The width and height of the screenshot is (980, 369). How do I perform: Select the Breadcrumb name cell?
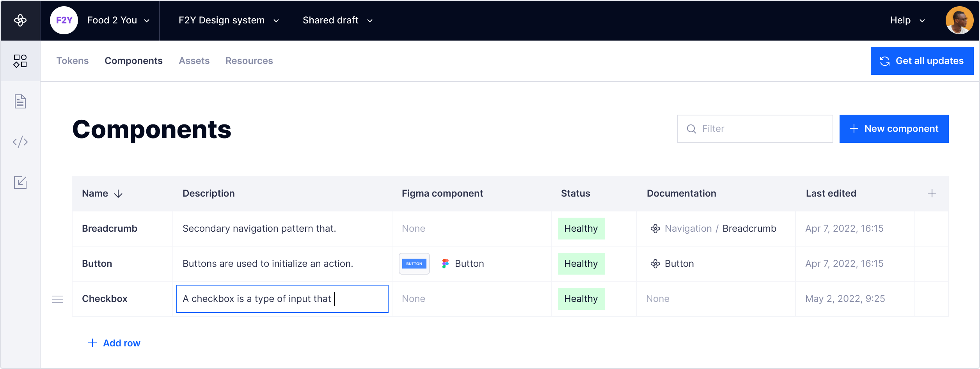click(123, 229)
